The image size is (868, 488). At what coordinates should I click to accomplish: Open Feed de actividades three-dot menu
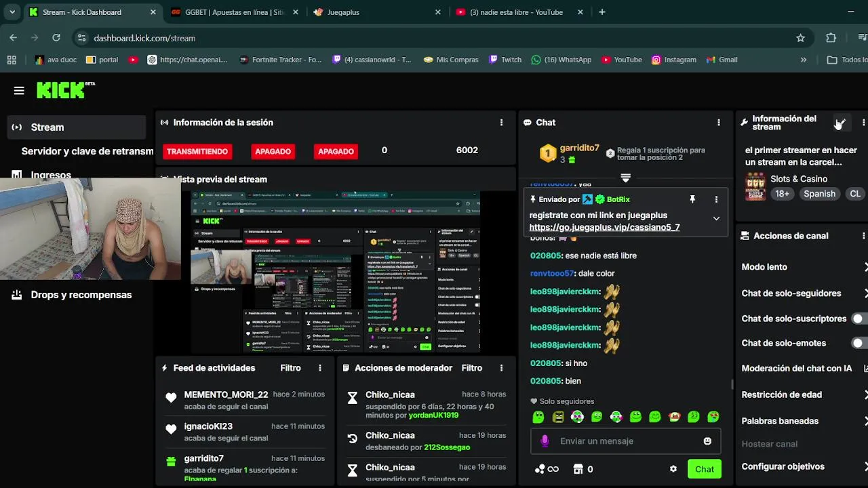click(320, 368)
